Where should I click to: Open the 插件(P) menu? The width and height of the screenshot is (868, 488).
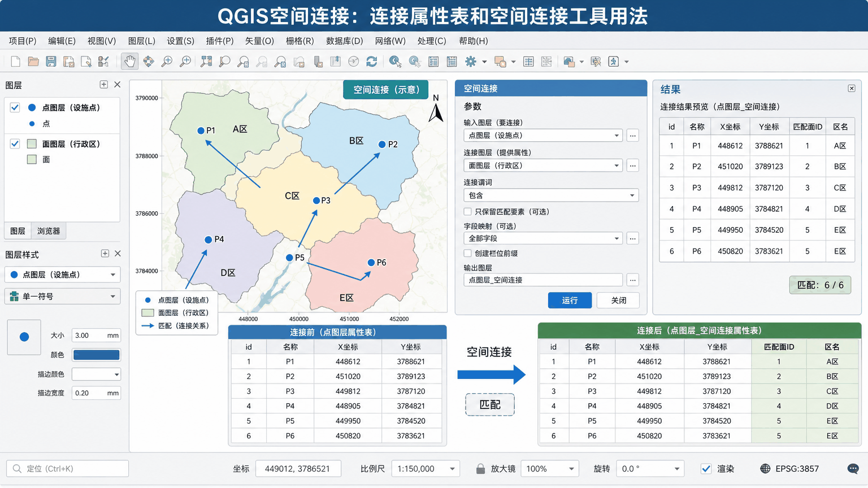click(x=220, y=41)
